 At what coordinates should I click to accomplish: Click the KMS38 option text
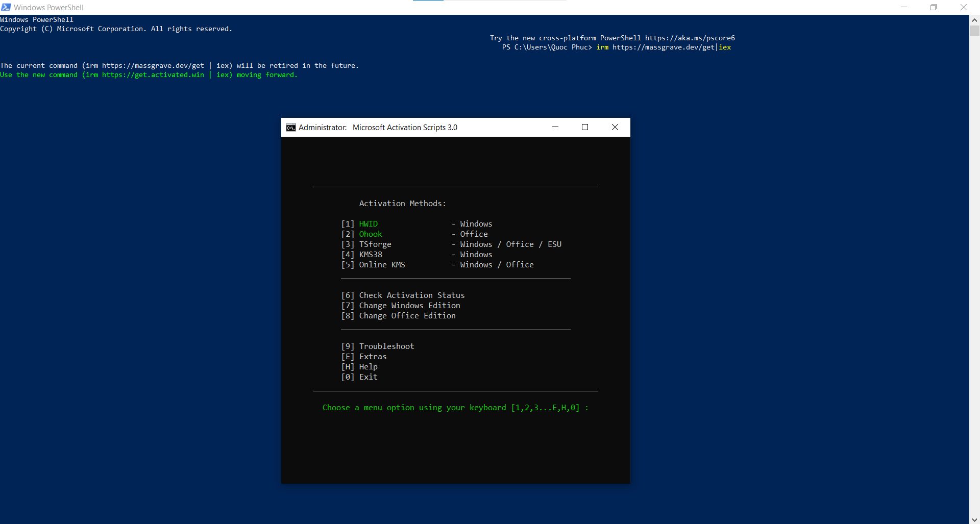click(371, 255)
